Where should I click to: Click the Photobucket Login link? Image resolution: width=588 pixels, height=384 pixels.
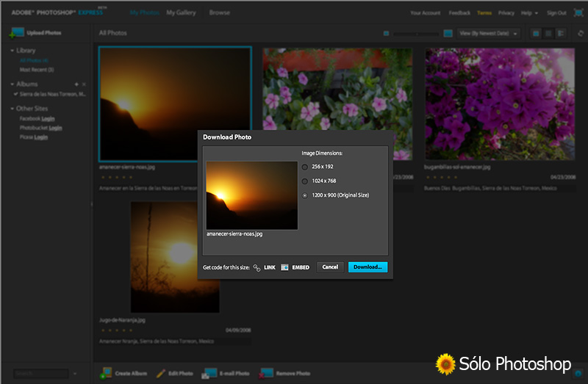pyautogui.click(x=55, y=128)
